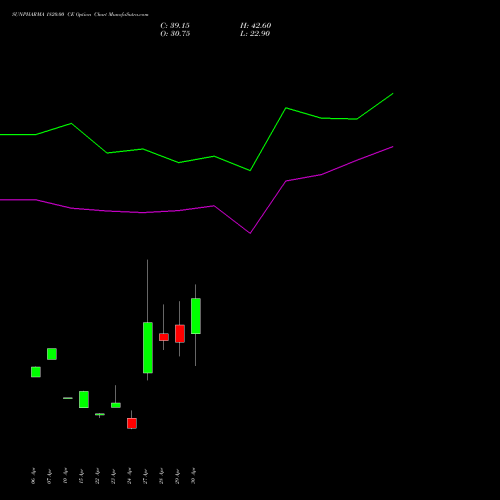
Task: Click the high value H: 42.60
Action: coord(255,26)
